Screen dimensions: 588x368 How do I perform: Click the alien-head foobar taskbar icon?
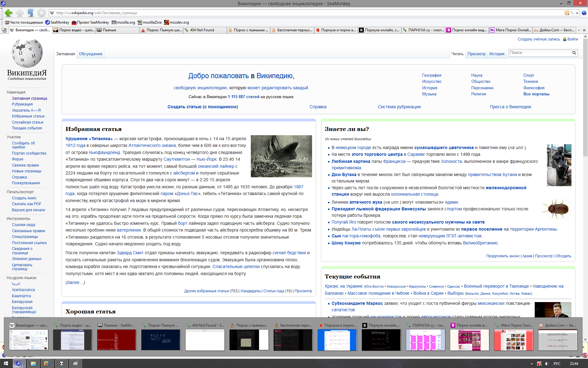point(61,363)
